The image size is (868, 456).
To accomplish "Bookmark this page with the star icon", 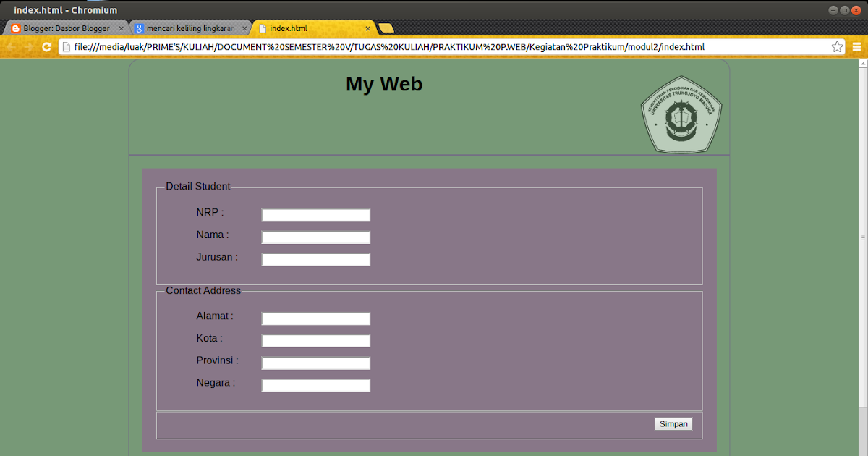I will (837, 47).
